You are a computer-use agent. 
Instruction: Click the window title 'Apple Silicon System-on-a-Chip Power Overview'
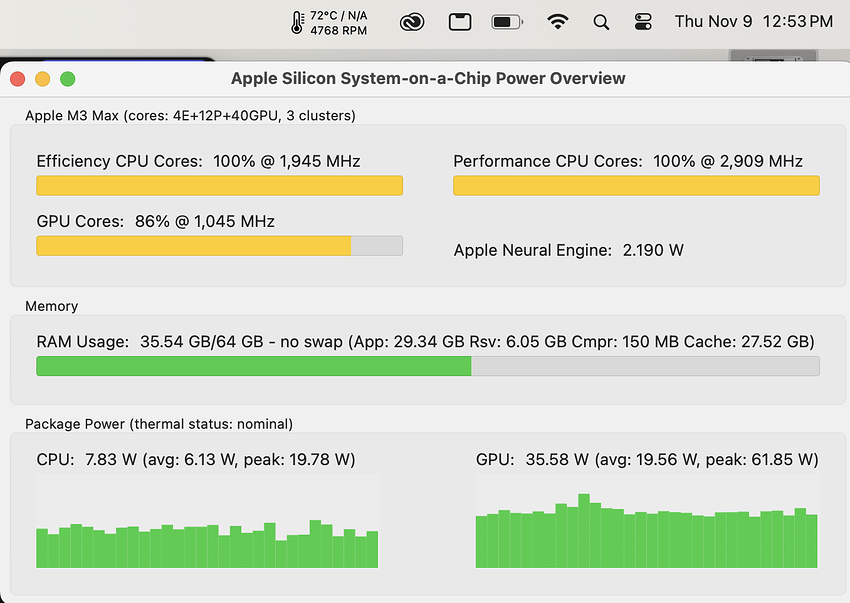428,79
